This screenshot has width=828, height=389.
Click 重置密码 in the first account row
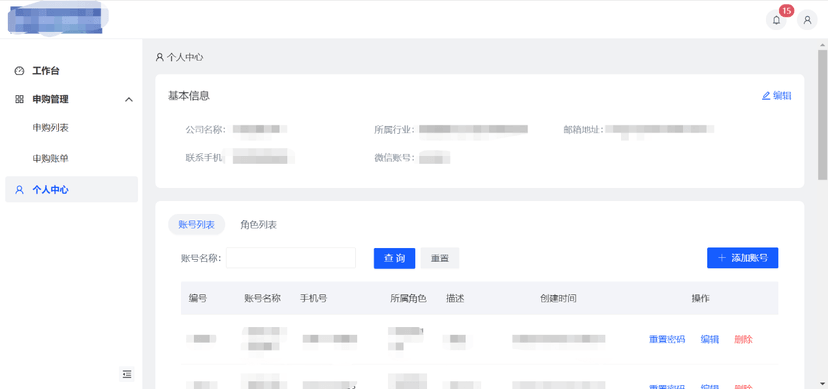pos(667,339)
